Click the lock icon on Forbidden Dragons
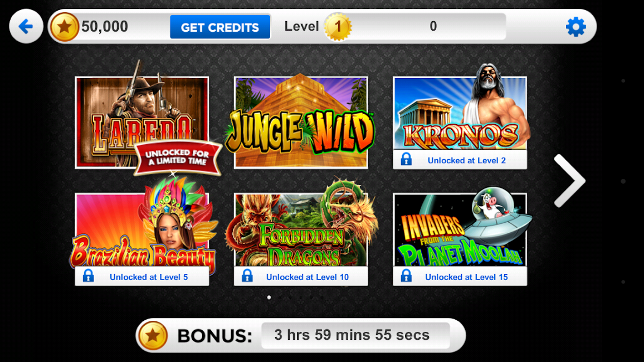 click(x=247, y=276)
